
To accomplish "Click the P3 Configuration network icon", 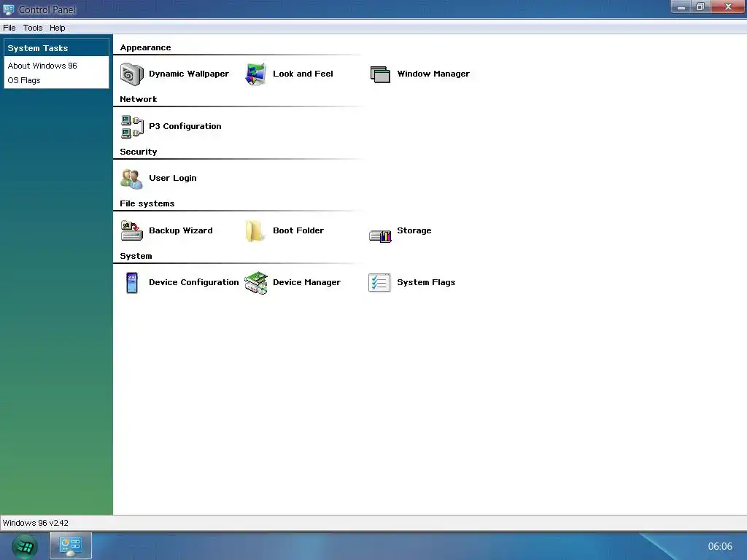I will point(132,126).
